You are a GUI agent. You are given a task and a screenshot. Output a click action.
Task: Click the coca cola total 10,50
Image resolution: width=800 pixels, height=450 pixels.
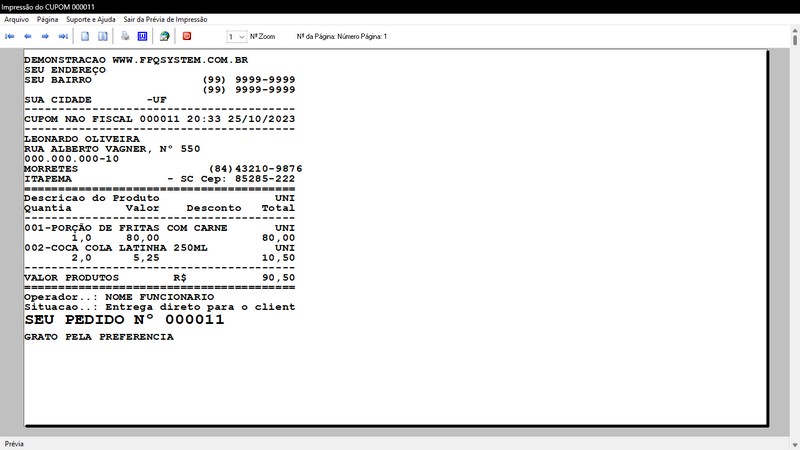279,258
